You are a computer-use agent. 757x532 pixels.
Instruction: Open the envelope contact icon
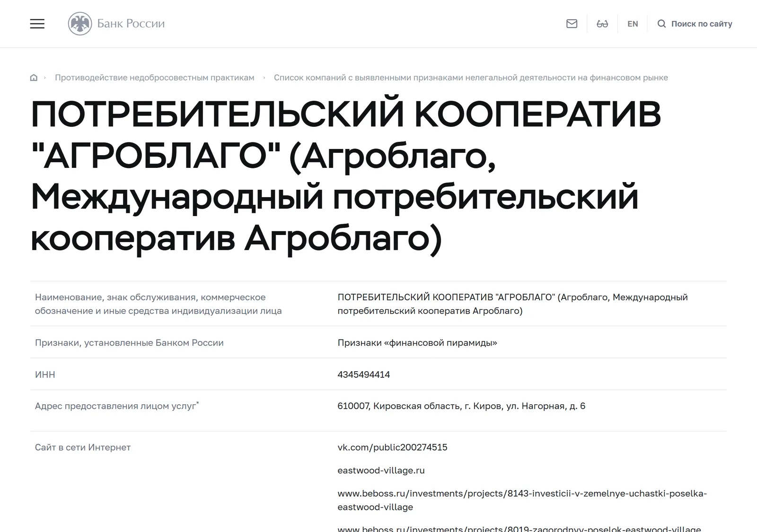(572, 24)
